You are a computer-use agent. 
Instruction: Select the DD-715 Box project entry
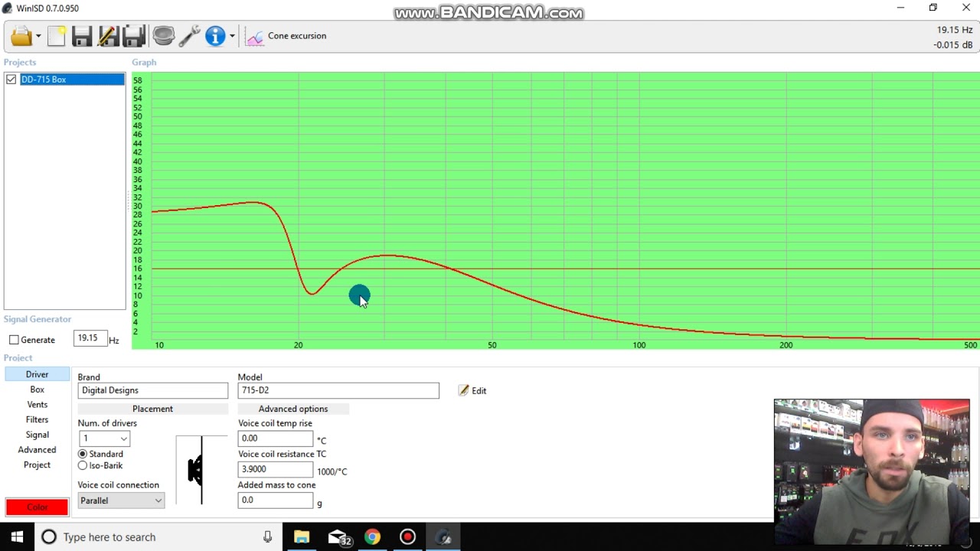tap(72, 80)
